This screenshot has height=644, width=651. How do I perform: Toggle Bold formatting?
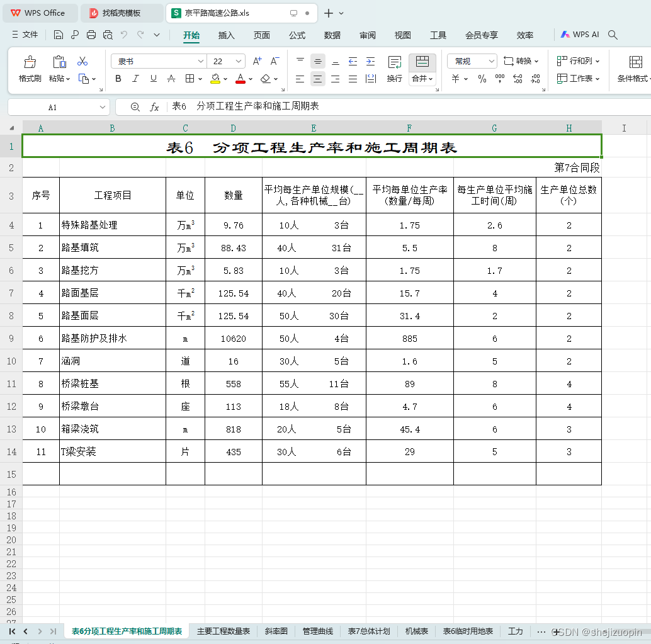click(x=118, y=79)
